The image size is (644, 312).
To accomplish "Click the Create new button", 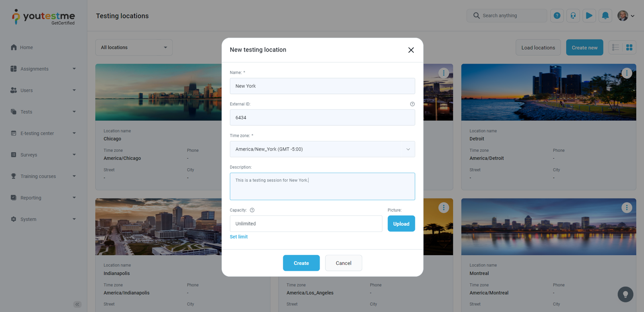I will 585,48.
